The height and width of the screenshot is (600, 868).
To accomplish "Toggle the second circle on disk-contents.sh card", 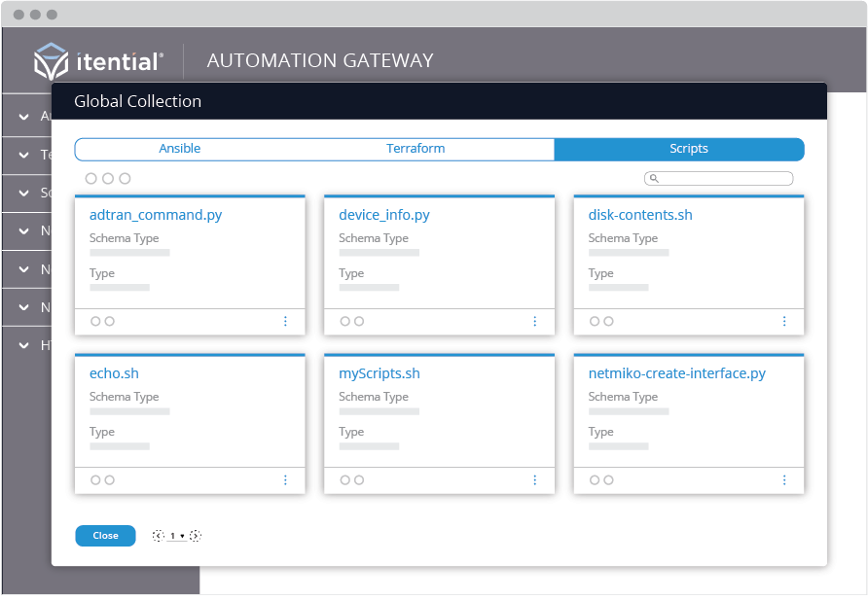I will pyautogui.click(x=609, y=321).
